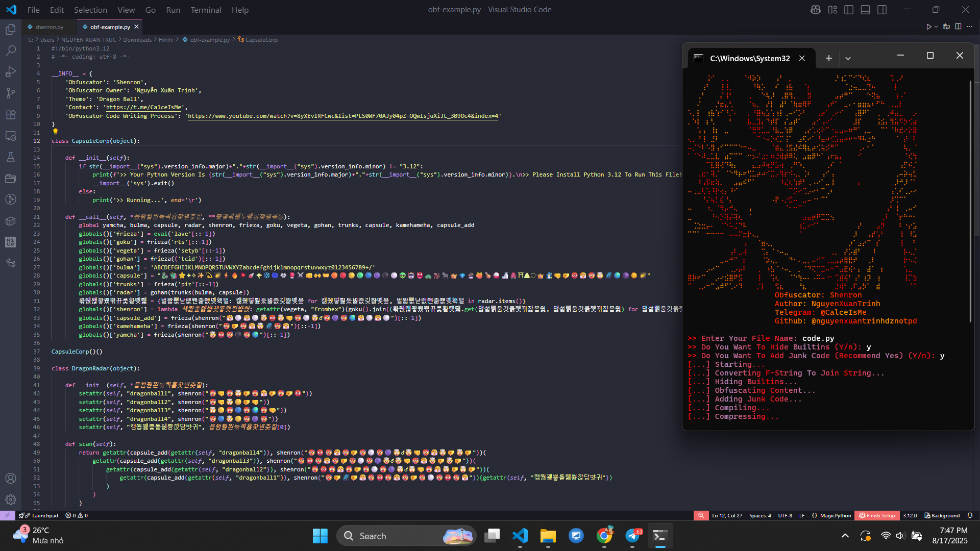Open File Explorer from the taskbar
The image size is (980, 551).
pyautogui.click(x=548, y=536)
